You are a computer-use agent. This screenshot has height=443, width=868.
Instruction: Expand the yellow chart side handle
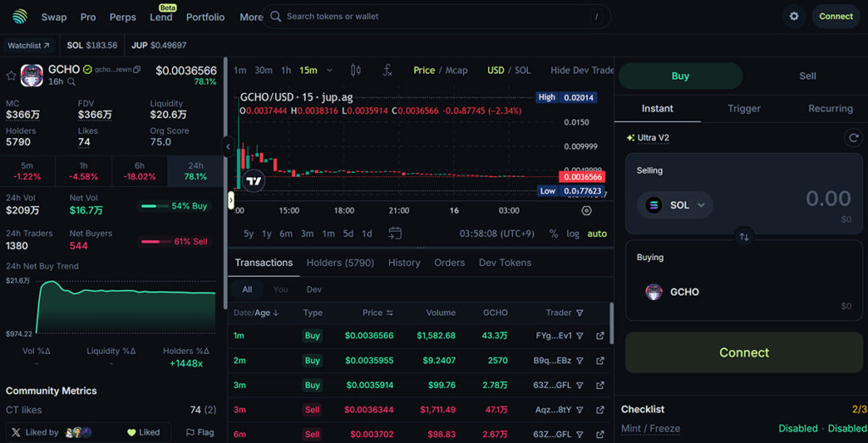231,200
